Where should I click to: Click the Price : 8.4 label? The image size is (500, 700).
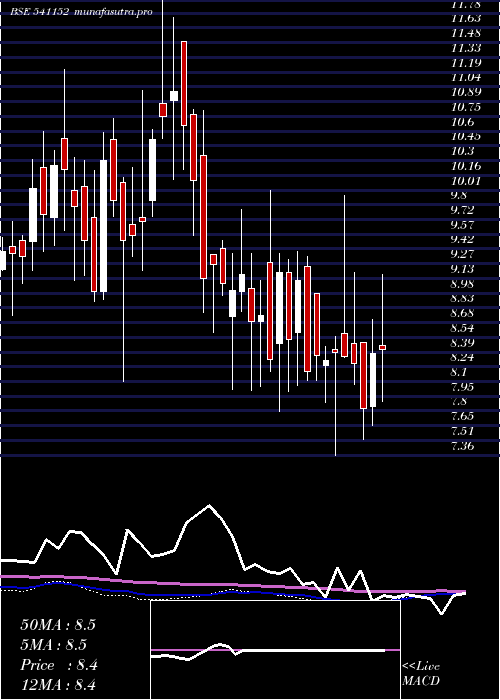59,665
